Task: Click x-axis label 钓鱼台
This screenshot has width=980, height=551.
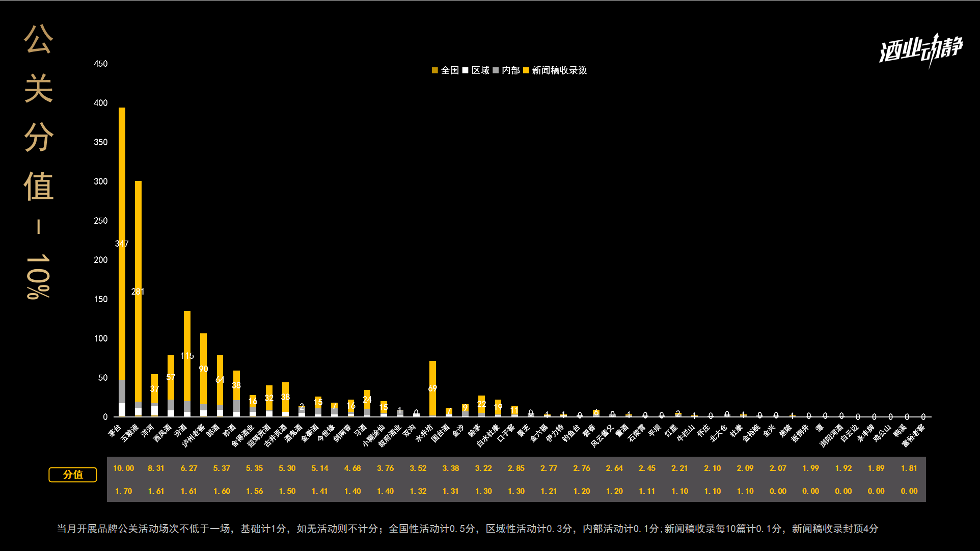Action: pyautogui.click(x=571, y=433)
